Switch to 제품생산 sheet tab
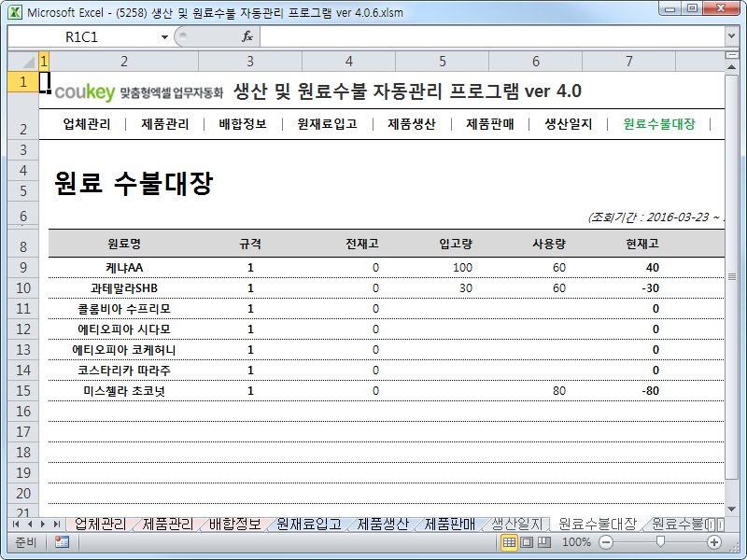This screenshot has width=747, height=560. pyautogui.click(x=383, y=525)
